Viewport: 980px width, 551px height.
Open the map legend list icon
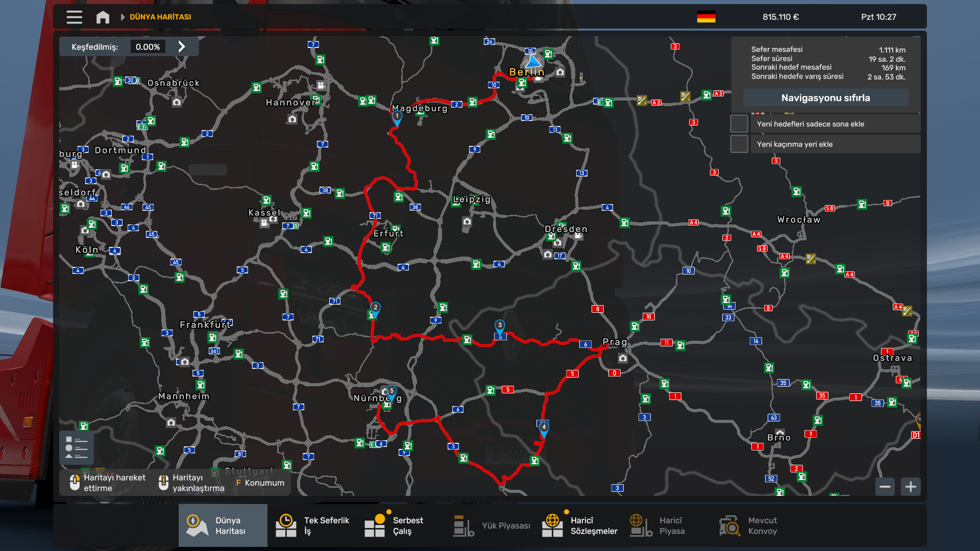coord(77,447)
